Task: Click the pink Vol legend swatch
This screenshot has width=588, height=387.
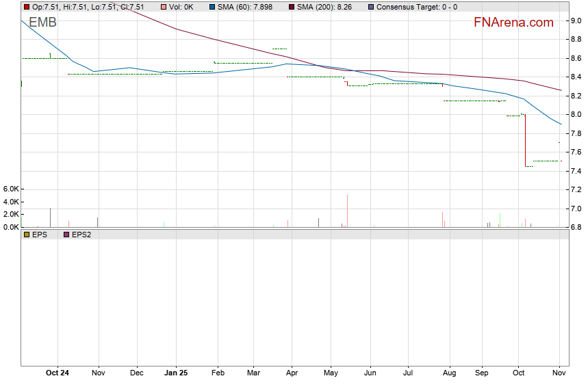Action: 164,7
